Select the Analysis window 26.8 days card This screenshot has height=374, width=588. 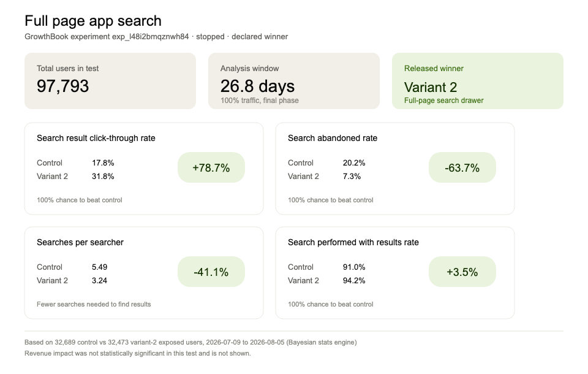point(294,81)
